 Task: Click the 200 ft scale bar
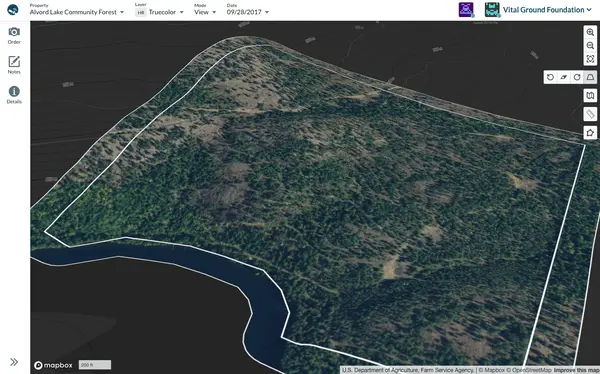tap(95, 365)
